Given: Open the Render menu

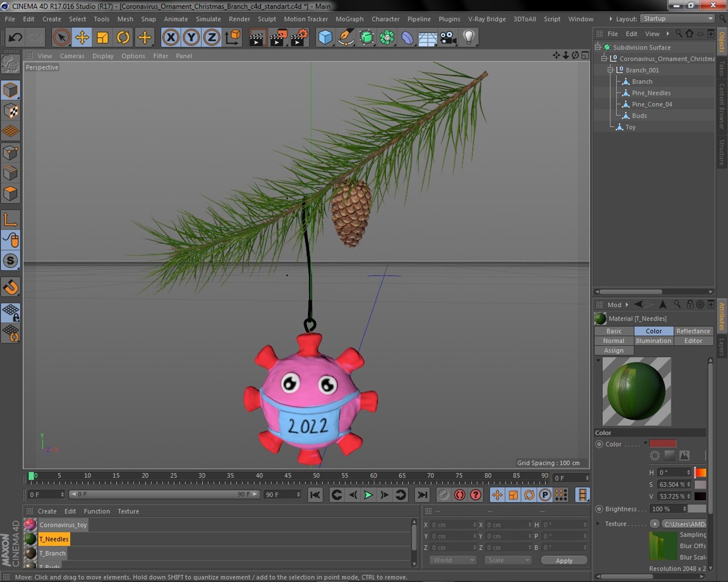Looking at the screenshot, I should coord(239,19).
